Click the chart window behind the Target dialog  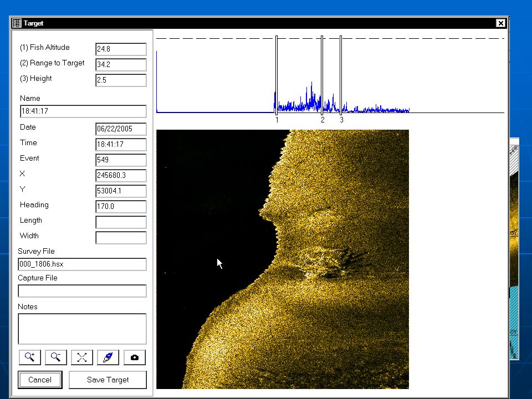pyautogui.click(x=514, y=248)
